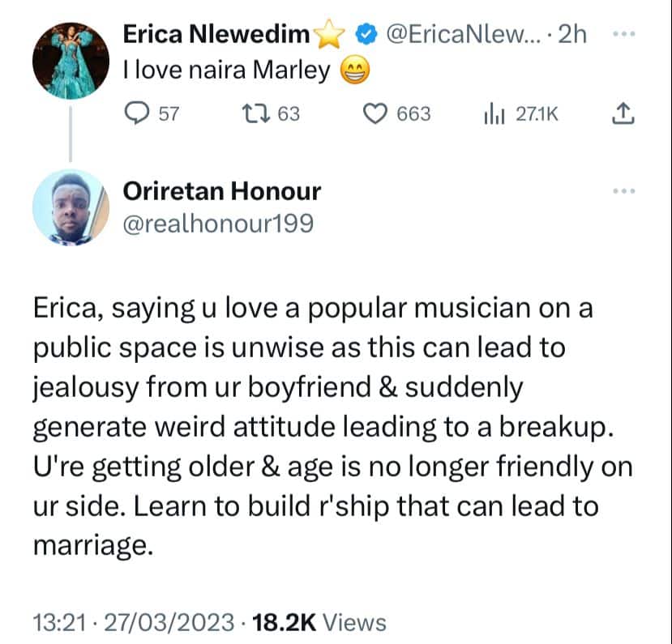Open the @realhonour199 handle link

click(217, 224)
